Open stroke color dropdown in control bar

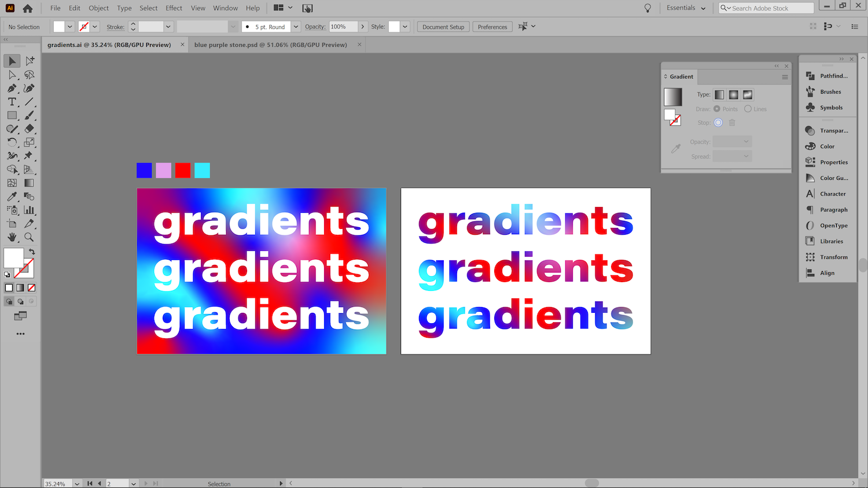click(95, 27)
